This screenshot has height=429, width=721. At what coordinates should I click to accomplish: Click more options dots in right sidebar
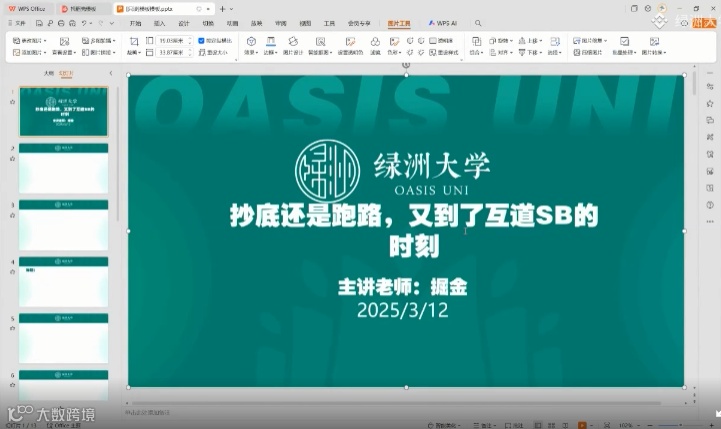pos(710,222)
